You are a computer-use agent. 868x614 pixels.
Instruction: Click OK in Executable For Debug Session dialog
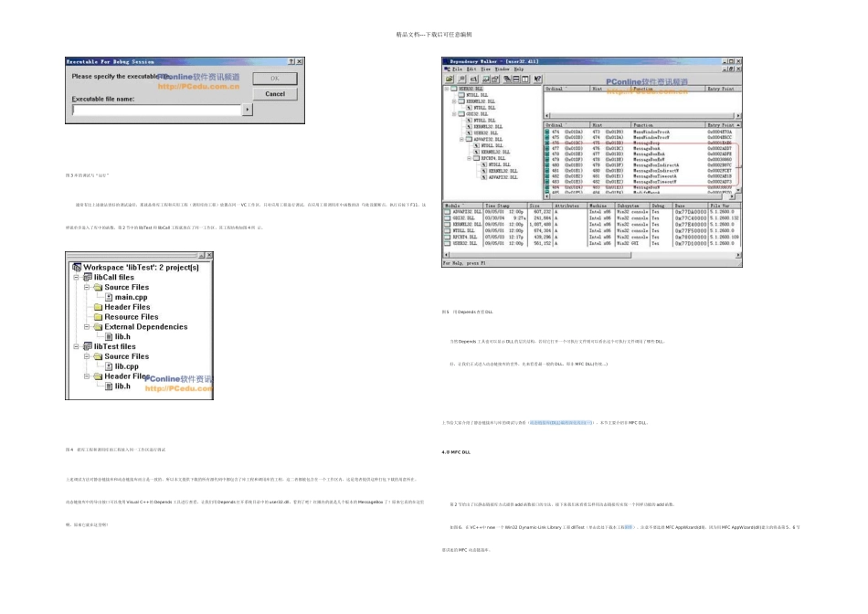pyautogui.click(x=275, y=79)
